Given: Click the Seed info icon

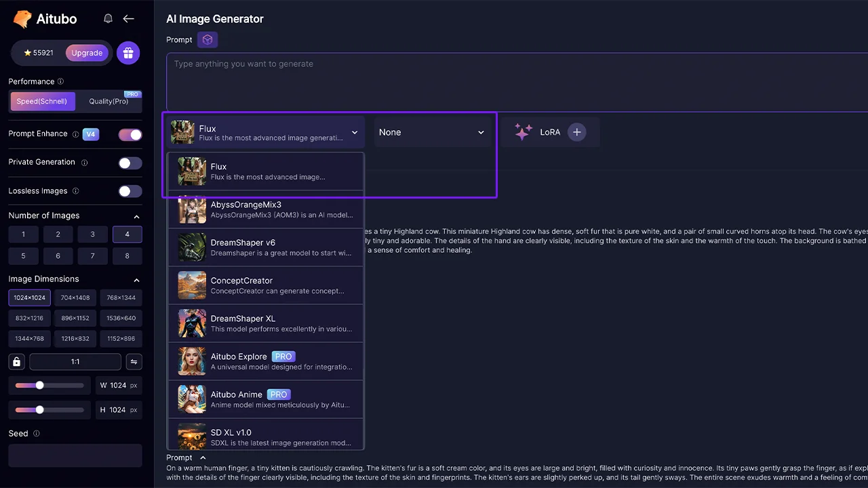Looking at the screenshot, I should (37, 434).
